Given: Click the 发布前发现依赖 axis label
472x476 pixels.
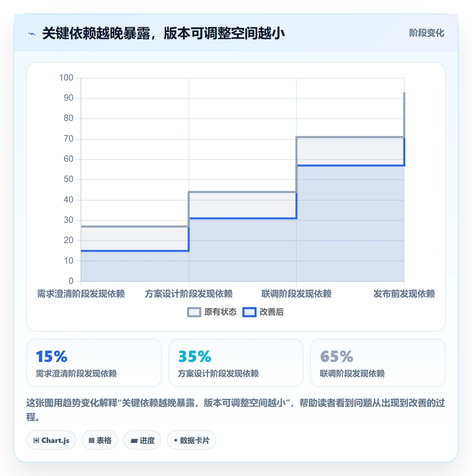Looking at the screenshot, I should pyautogui.click(x=404, y=294).
